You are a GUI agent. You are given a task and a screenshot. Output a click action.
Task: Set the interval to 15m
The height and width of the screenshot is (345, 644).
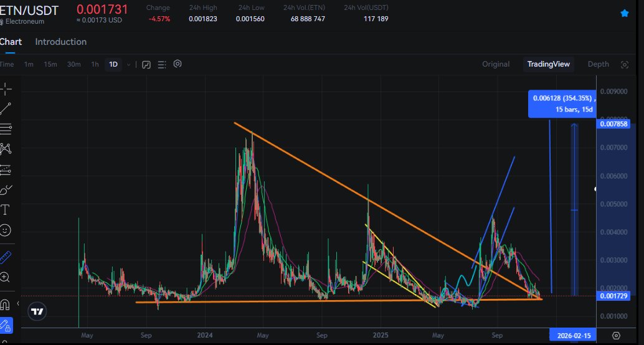click(50, 65)
